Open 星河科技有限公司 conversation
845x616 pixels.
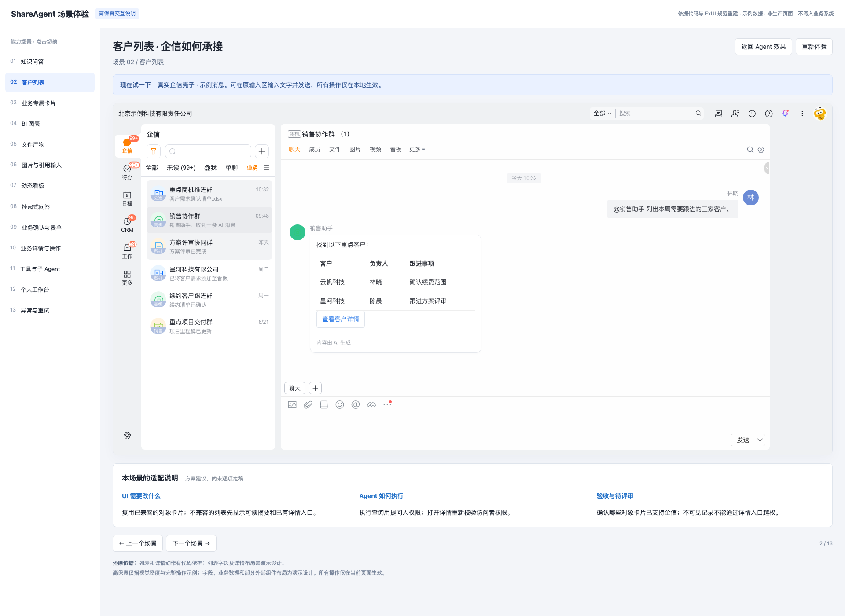coord(209,273)
